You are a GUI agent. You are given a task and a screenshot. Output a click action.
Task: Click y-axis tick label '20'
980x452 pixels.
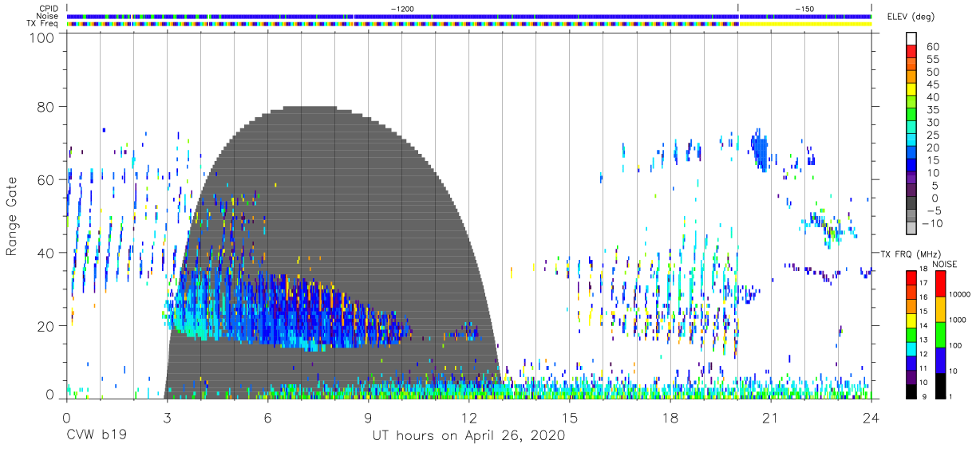pyautogui.click(x=46, y=325)
